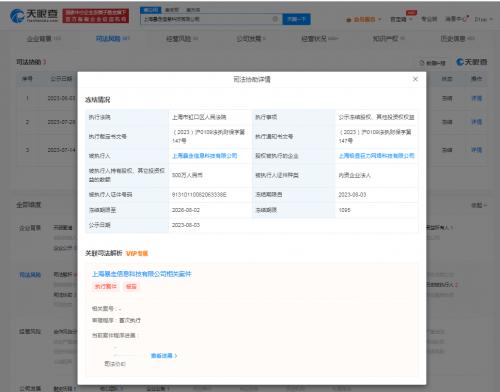Viewport: 500px width, 392px height.
Task: Open the 会员服务 dropdown in header
Action: point(364,20)
